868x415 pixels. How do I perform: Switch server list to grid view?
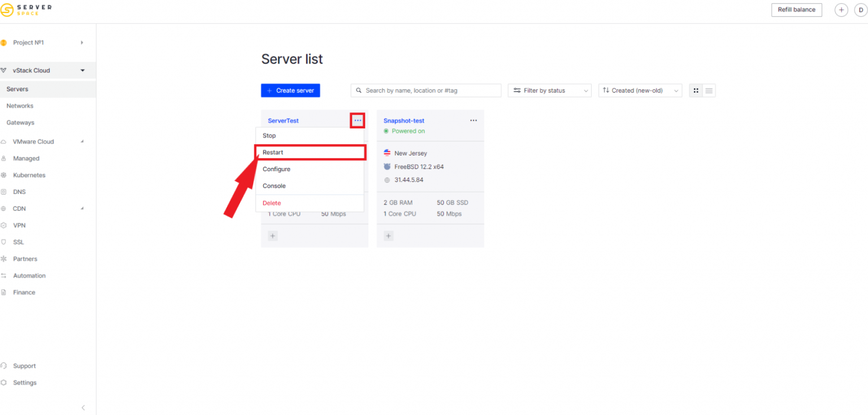click(696, 90)
